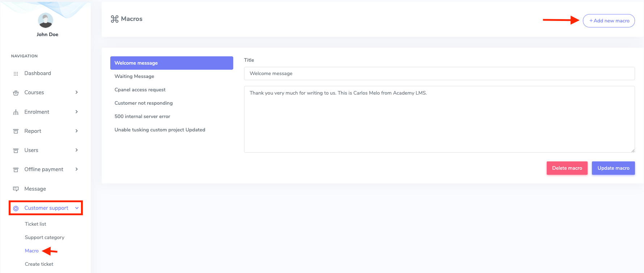The width and height of the screenshot is (644, 273).
Task: Click the Dashboard grid icon
Action: (16, 74)
